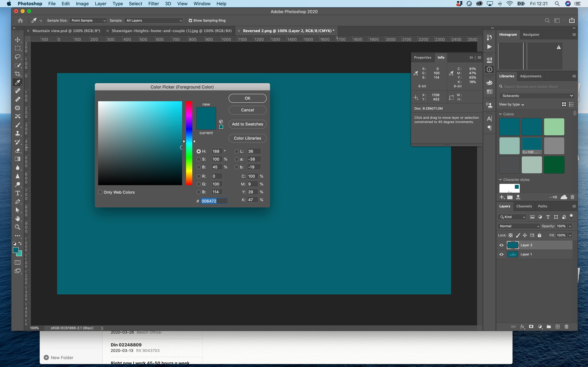The height and width of the screenshot is (367, 588).
Task: Open the Sample Size dropdown
Action: 88,21
